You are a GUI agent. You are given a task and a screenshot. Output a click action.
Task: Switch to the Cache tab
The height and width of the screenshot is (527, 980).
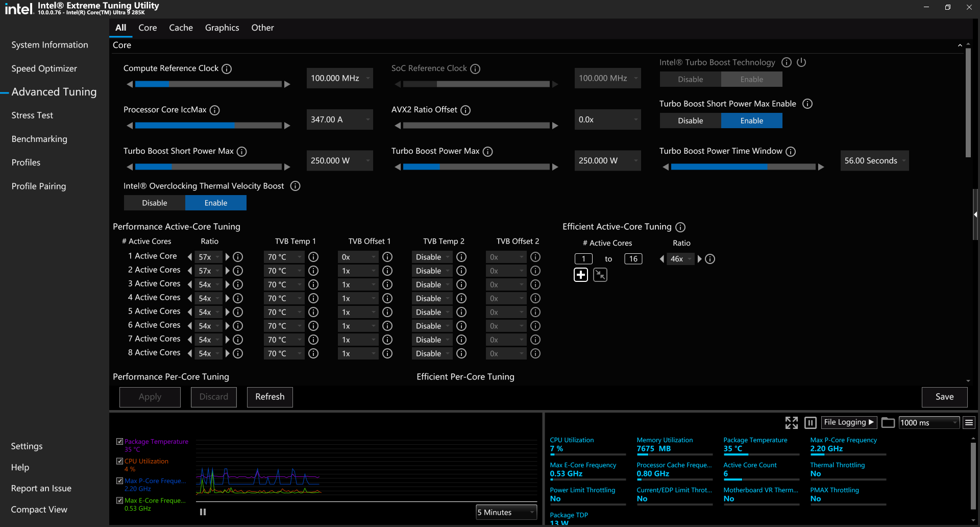pos(181,28)
